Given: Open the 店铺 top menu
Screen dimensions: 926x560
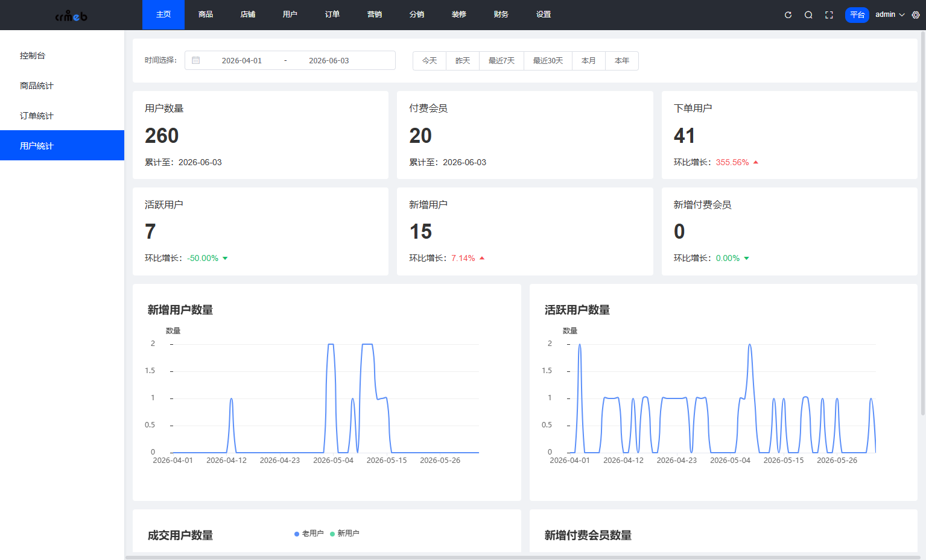Looking at the screenshot, I should tap(248, 14).
